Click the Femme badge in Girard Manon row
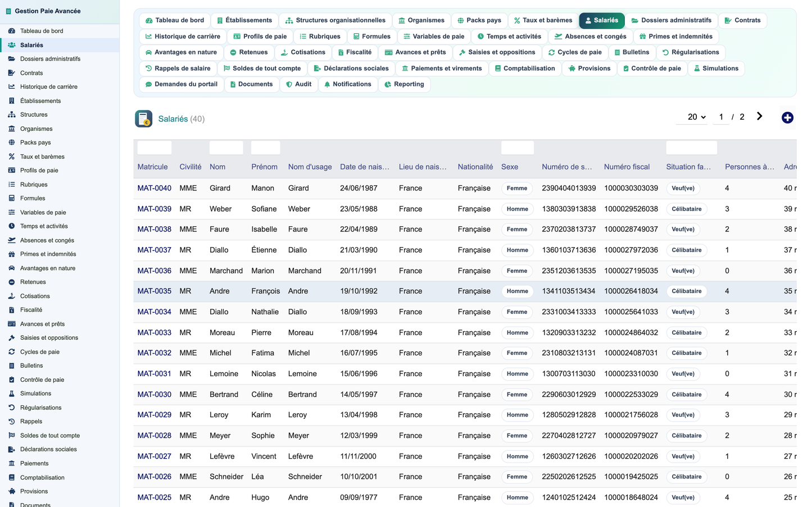This screenshot has width=812, height=507. tap(517, 188)
